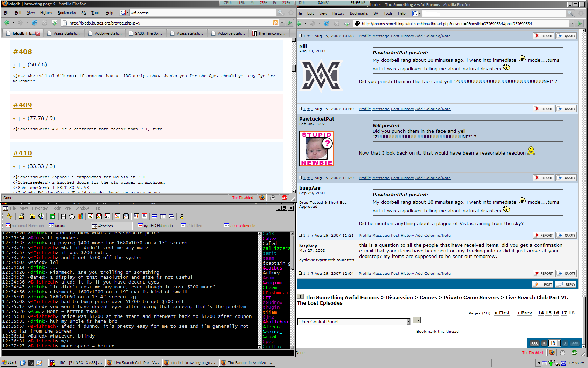The width and height of the screenshot is (588, 368).
Task: Toggle Adblock Plus in forums status bar
Action: [574, 353]
